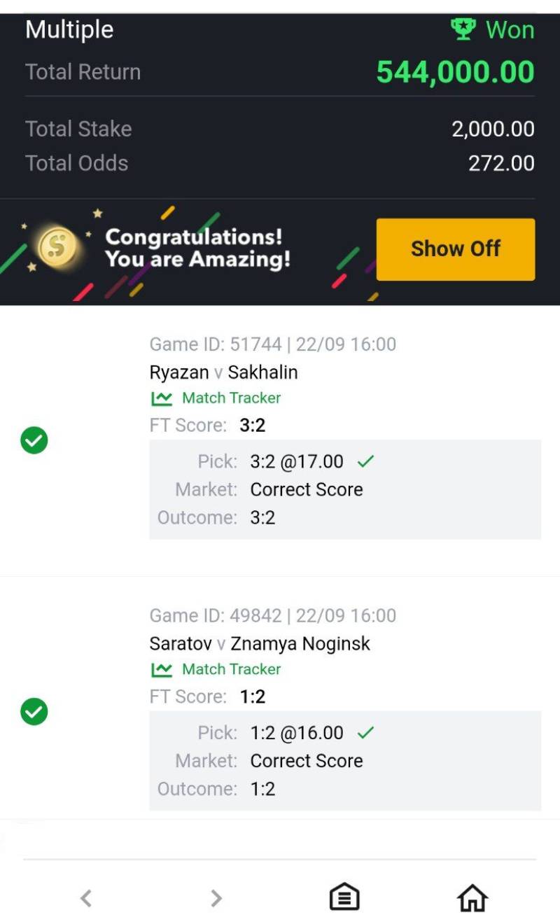The width and height of the screenshot is (560, 924).
Task: Click the tick next to 1:2 @16.00 pick
Action: 365,733
